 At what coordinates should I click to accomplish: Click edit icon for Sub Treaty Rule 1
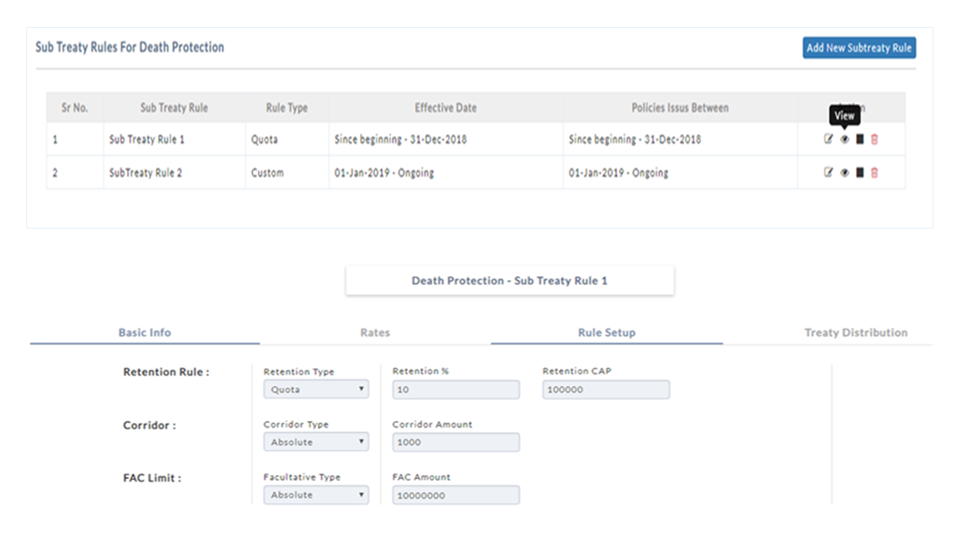(x=828, y=140)
